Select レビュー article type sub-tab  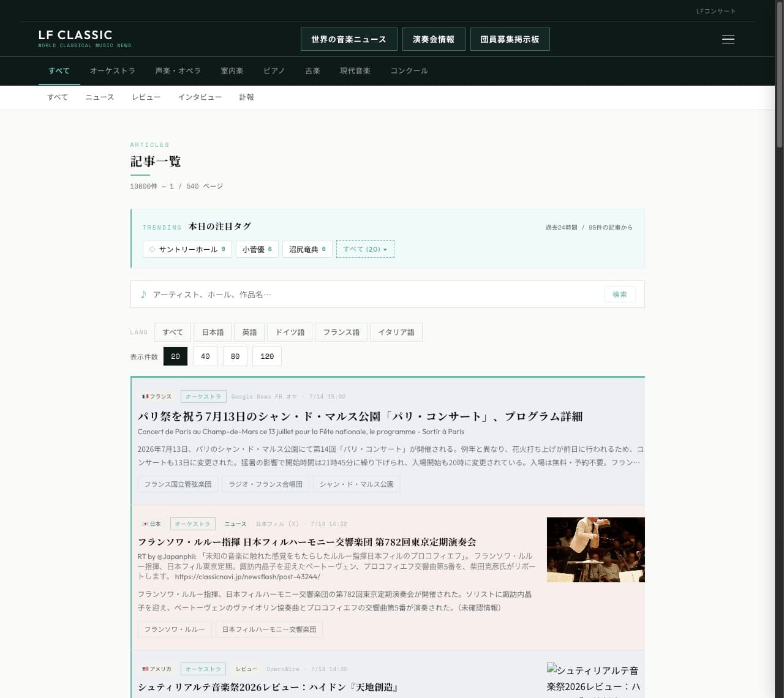point(146,97)
